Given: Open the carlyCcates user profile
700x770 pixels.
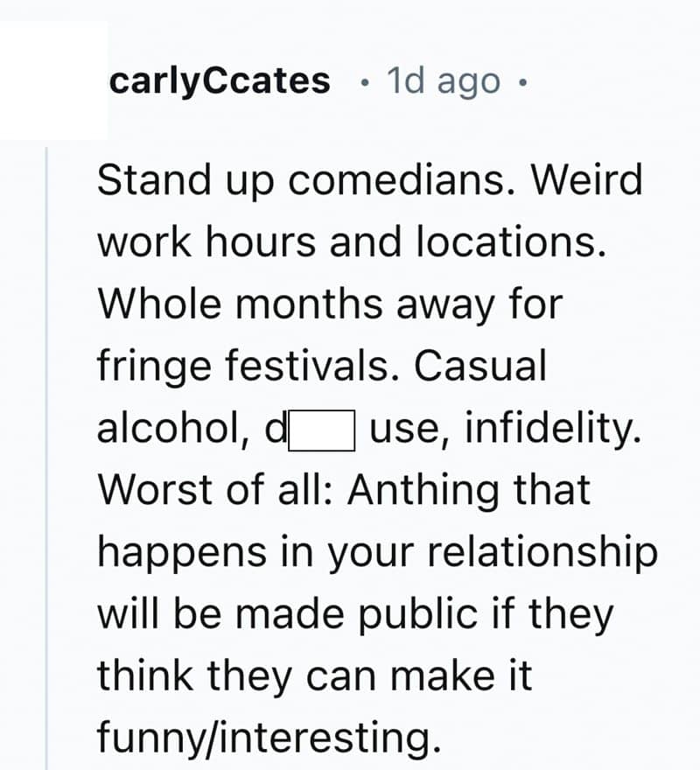Looking at the screenshot, I should [x=219, y=81].
